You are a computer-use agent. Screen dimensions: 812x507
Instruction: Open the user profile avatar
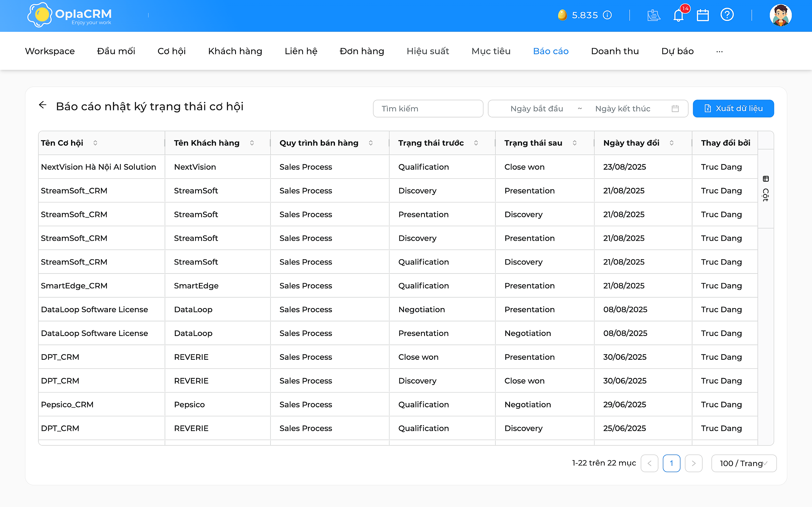point(781,15)
